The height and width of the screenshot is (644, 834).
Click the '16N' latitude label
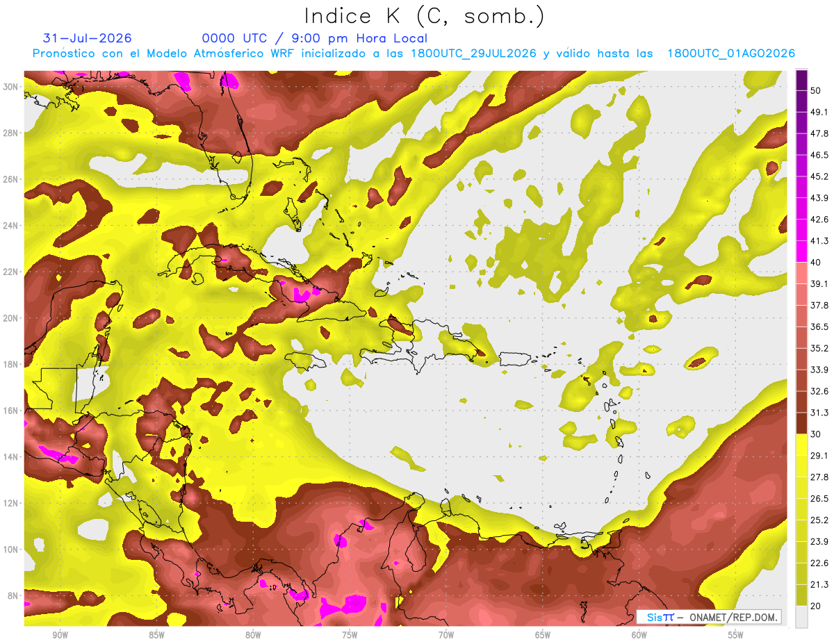point(11,411)
